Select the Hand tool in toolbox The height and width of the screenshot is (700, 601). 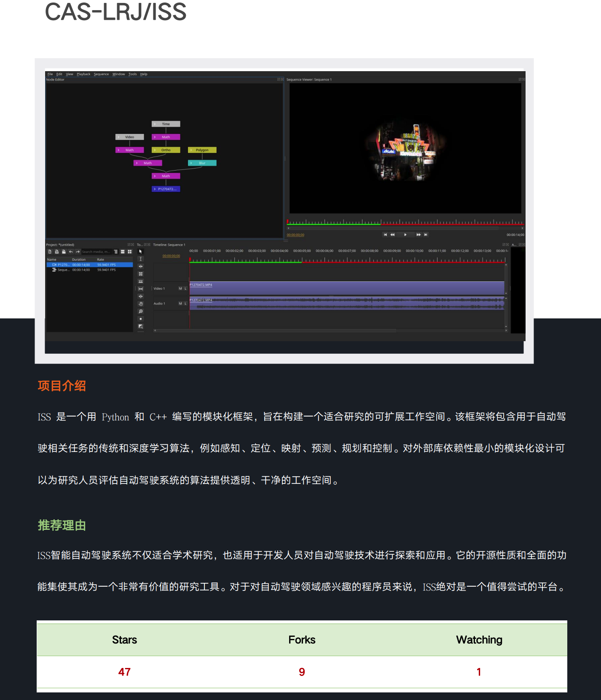pyautogui.click(x=141, y=304)
